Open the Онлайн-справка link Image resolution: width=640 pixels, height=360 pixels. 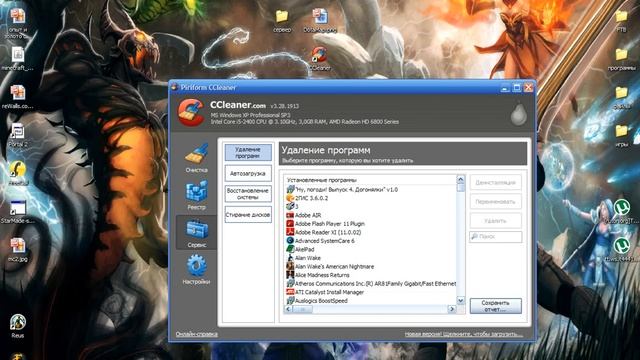tap(196, 334)
